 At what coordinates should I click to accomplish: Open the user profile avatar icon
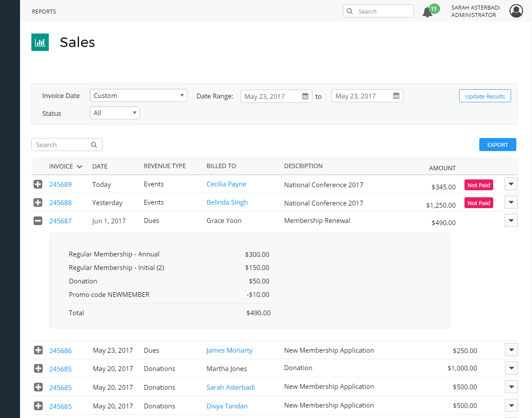(516, 11)
